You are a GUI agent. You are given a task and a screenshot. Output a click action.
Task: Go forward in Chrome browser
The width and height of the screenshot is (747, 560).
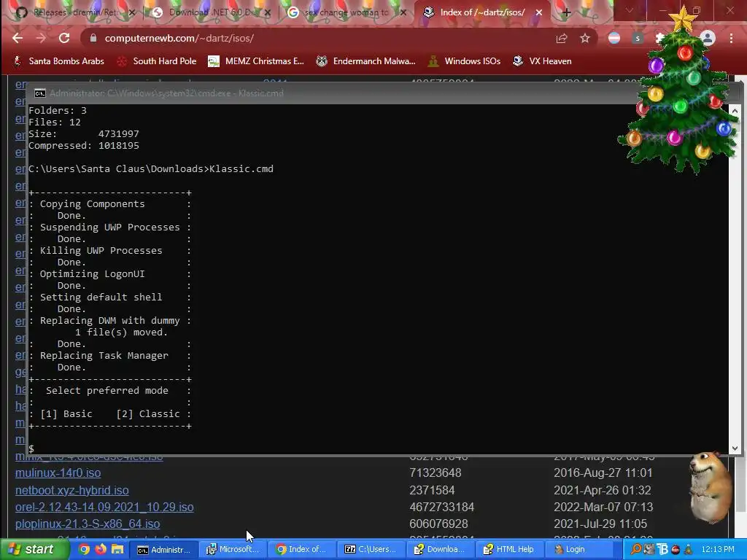click(41, 38)
